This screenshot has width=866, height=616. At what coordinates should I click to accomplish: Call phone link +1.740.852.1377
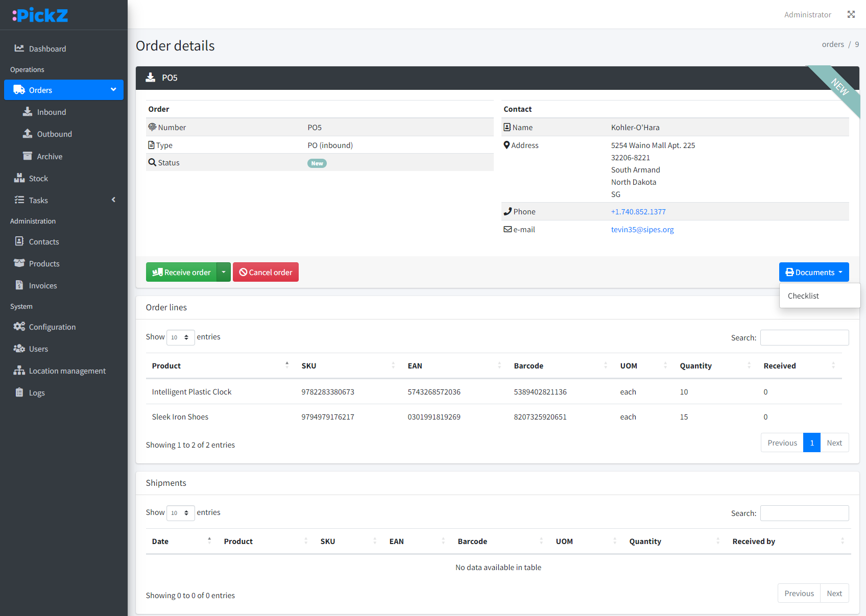638,211
